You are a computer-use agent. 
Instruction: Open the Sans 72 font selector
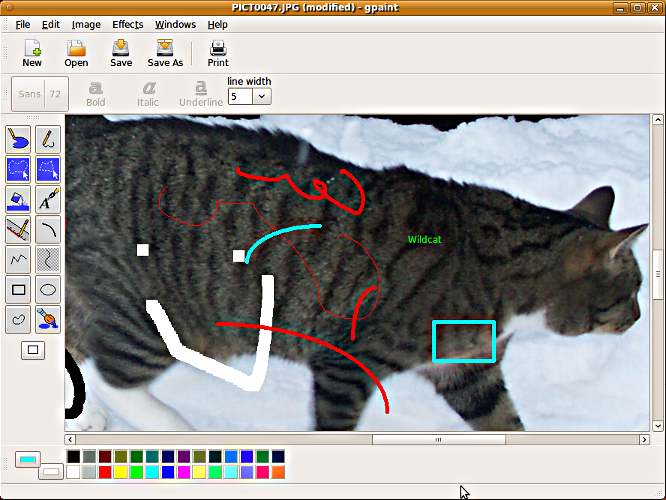42,94
